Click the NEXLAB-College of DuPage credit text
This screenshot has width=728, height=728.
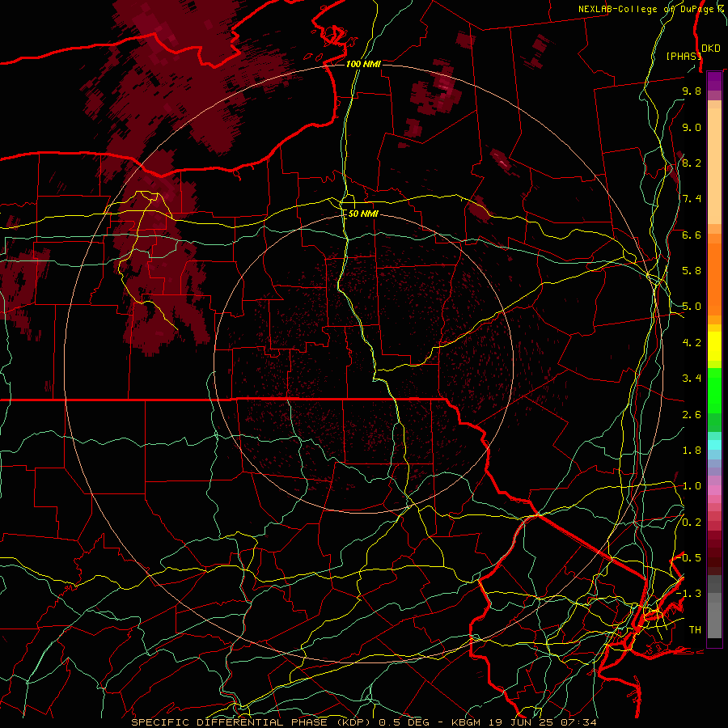645,9
